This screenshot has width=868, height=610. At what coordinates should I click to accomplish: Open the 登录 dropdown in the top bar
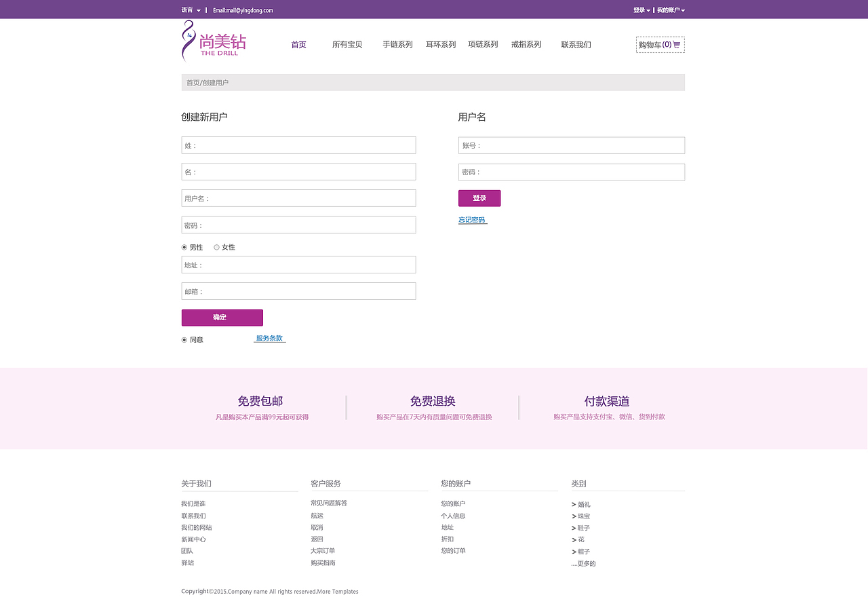639,10
